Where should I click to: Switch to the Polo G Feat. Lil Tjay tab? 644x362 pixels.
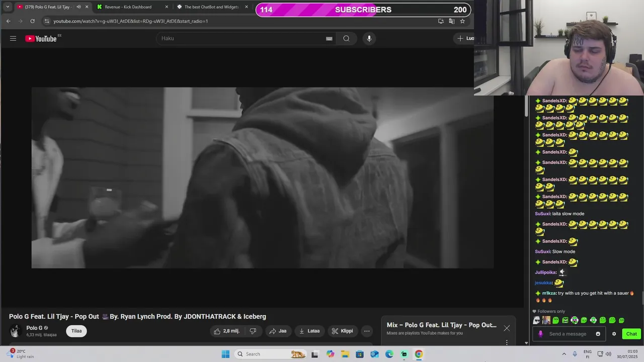(49, 7)
